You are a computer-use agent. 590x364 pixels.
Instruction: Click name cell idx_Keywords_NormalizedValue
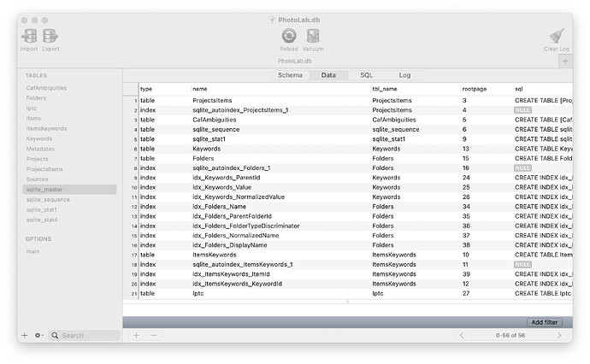(x=239, y=197)
